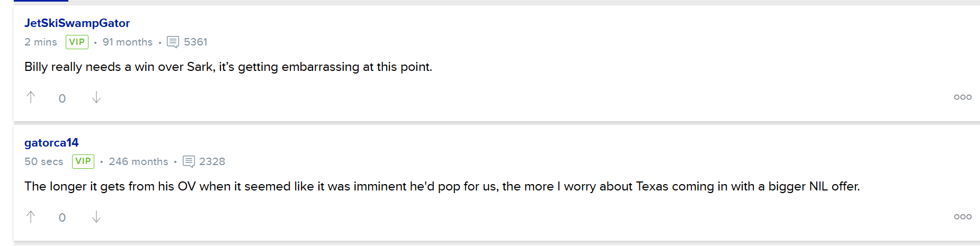Open JetSkiSwampGator's user profile
This screenshot has height=246, width=980.
[x=77, y=23]
